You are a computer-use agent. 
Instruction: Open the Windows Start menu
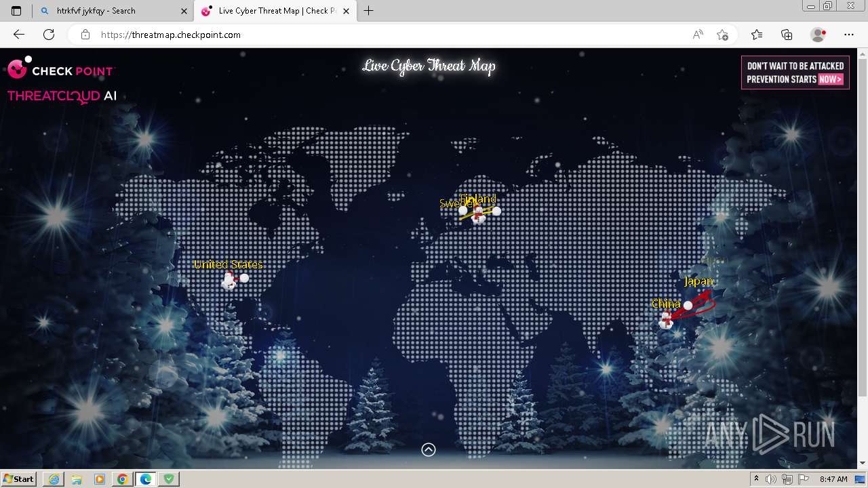click(19, 479)
